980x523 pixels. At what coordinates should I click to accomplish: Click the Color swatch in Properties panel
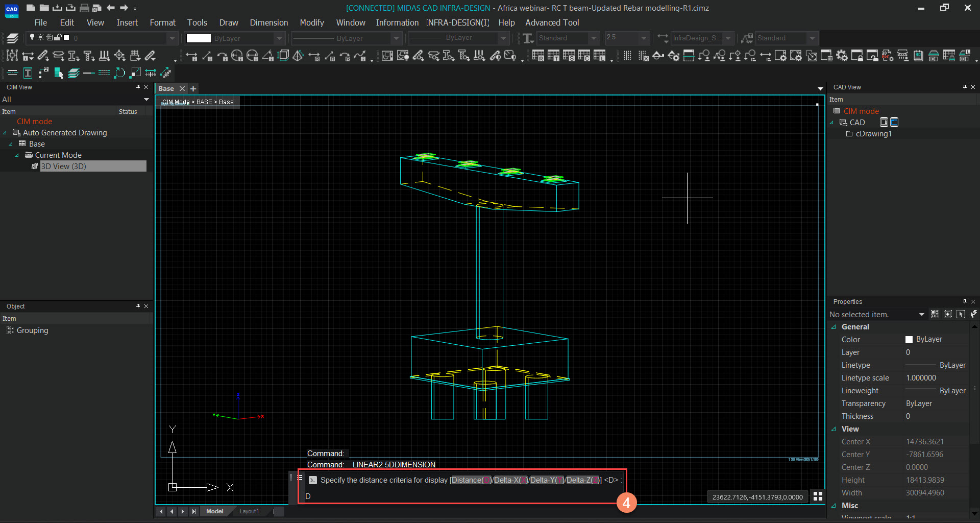click(909, 340)
